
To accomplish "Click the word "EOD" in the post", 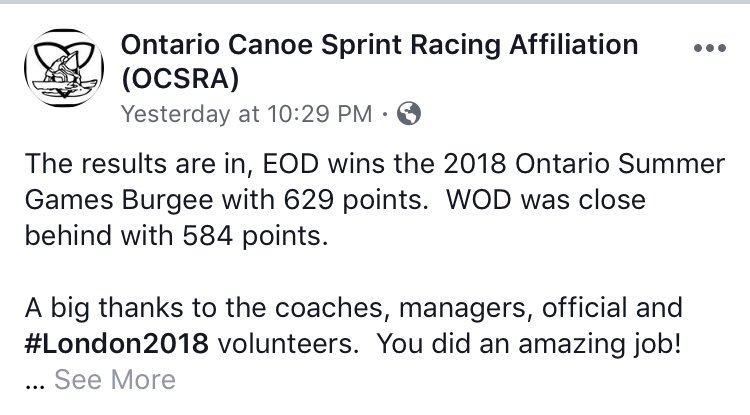I will (270, 164).
